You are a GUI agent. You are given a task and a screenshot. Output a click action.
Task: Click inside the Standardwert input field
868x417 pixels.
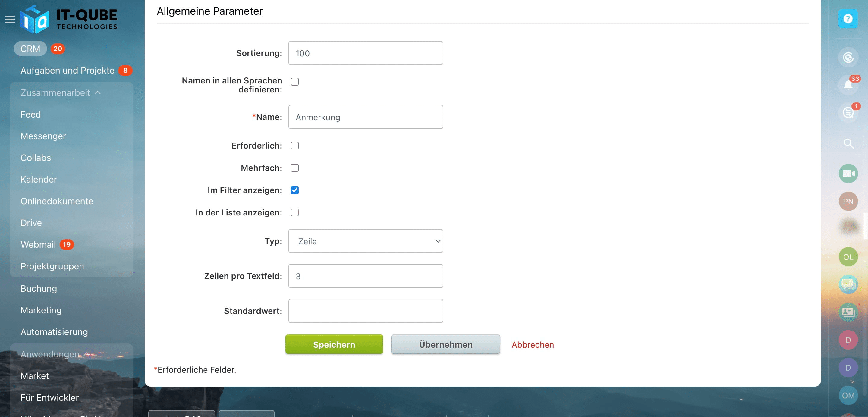(365, 311)
